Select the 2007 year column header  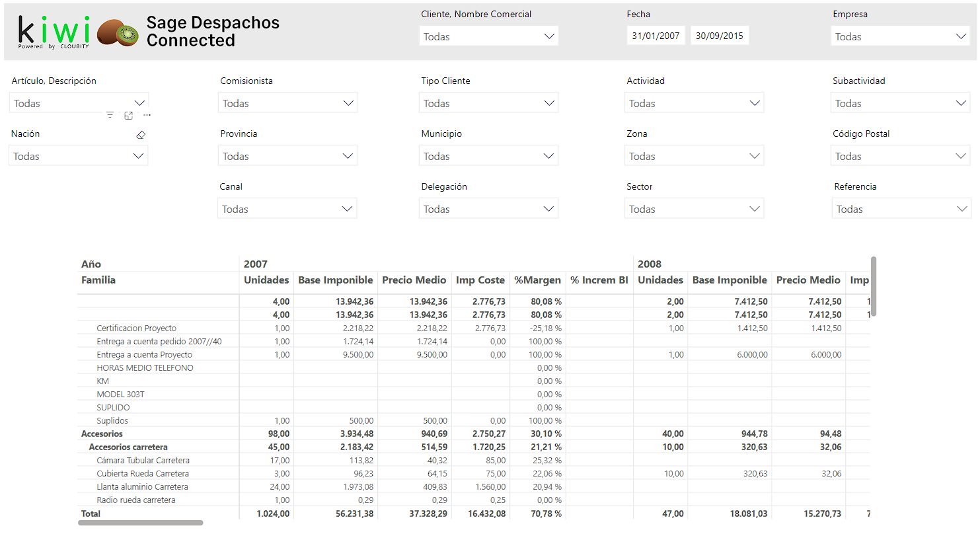[255, 264]
